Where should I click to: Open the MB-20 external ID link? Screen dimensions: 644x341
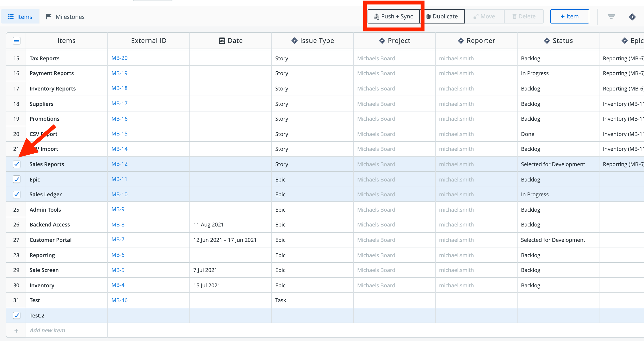[x=119, y=58]
